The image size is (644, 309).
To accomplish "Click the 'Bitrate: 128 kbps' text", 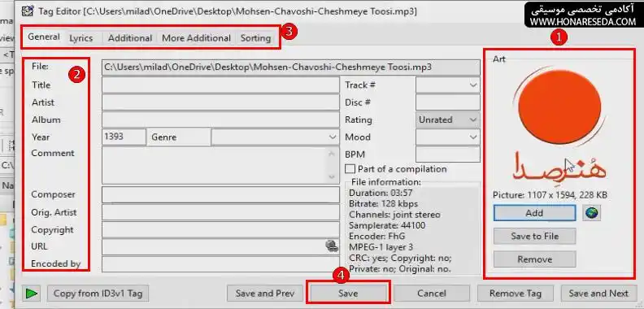I will point(383,203).
